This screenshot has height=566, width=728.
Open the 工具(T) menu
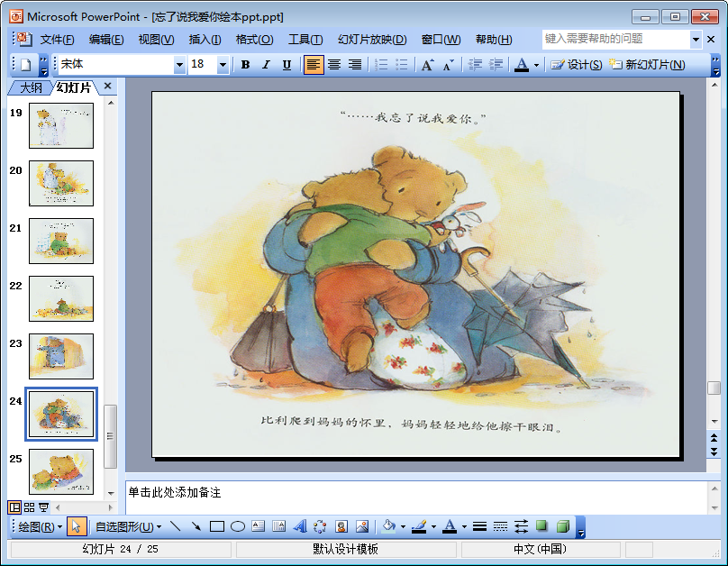point(305,40)
